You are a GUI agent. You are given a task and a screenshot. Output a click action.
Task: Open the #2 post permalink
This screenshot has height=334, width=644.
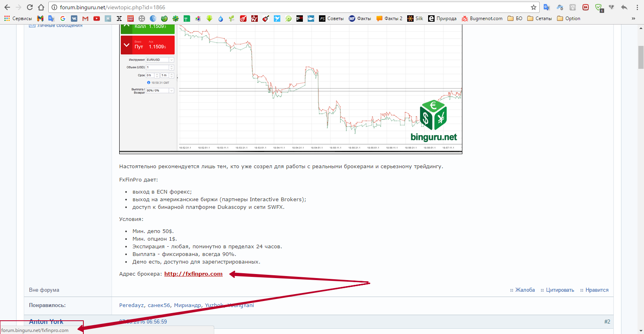(607, 322)
